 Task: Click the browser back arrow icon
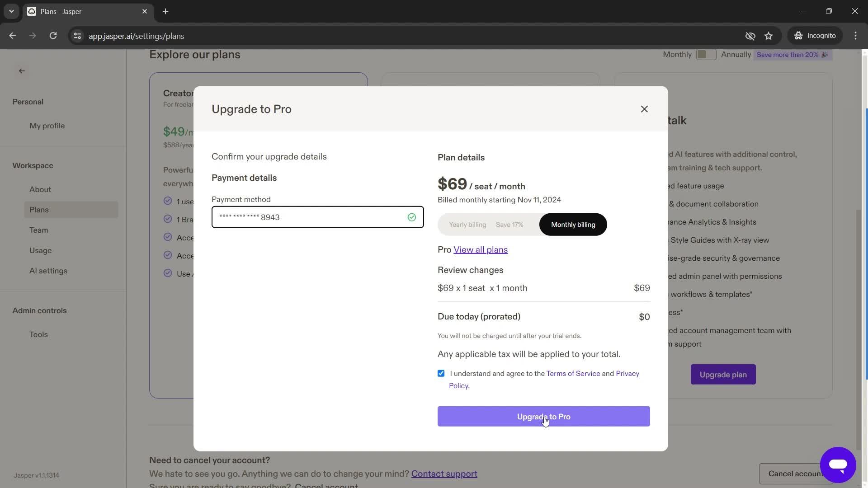point(13,36)
